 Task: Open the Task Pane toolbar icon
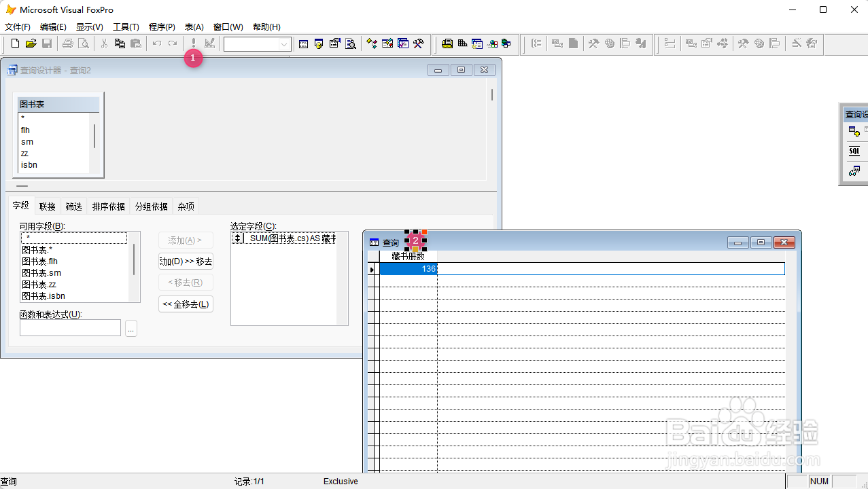coord(402,43)
